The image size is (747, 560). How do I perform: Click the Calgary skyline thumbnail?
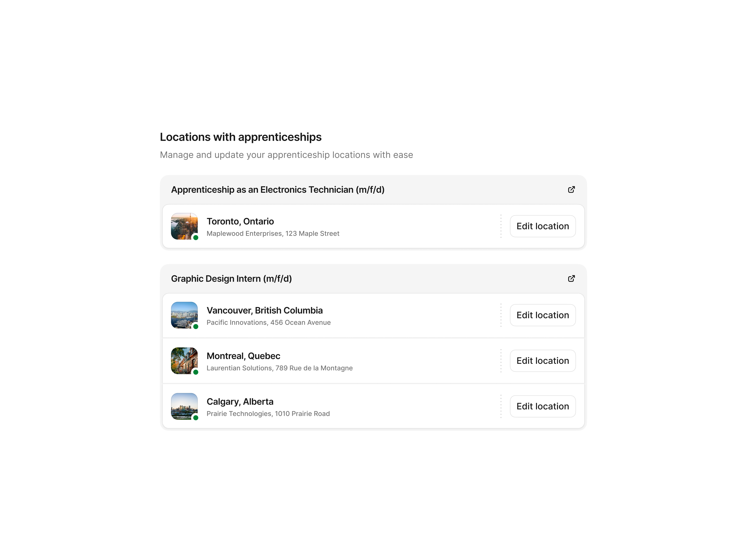click(184, 406)
